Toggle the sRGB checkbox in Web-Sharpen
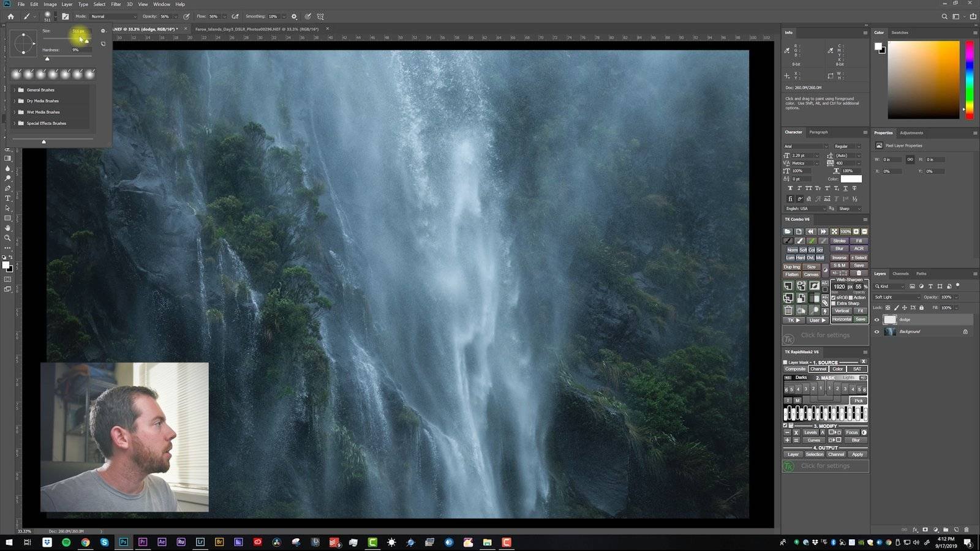The image size is (980, 551). (834, 298)
